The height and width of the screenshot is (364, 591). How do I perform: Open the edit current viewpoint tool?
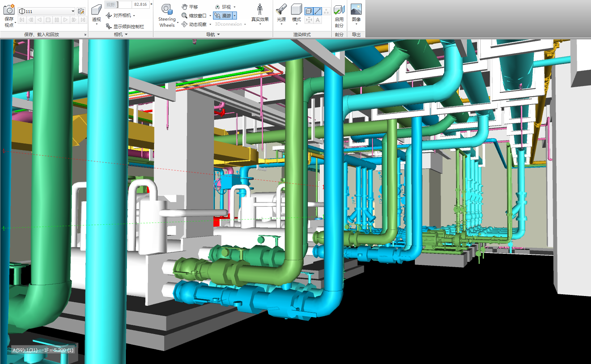tap(81, 11)
